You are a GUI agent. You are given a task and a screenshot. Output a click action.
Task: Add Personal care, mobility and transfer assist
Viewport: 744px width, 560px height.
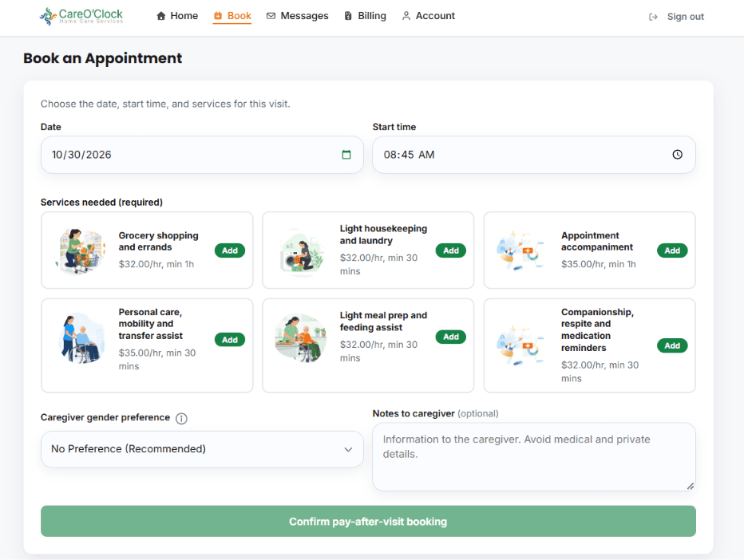click(230, 340)
